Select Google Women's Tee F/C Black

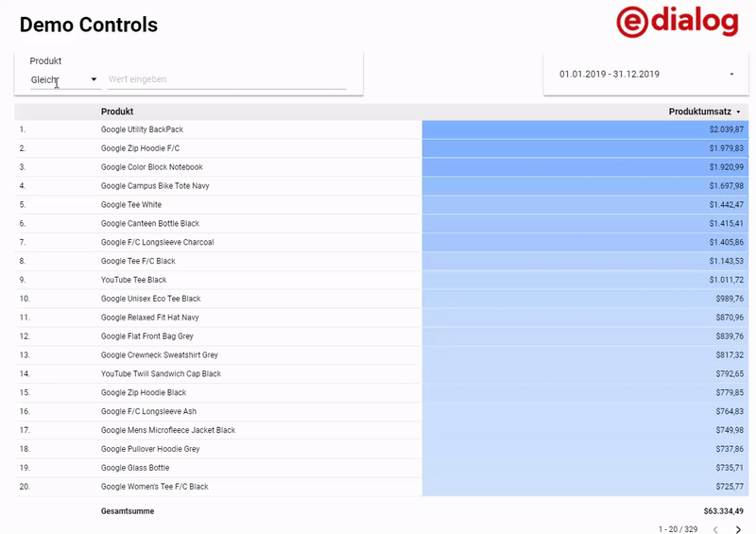pos(154,487)
